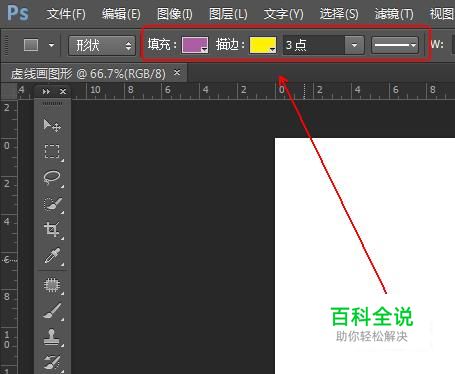Select the Quick Selection tool
The height and width of the screenshot is (374, 455).
[x=52, y=204]
